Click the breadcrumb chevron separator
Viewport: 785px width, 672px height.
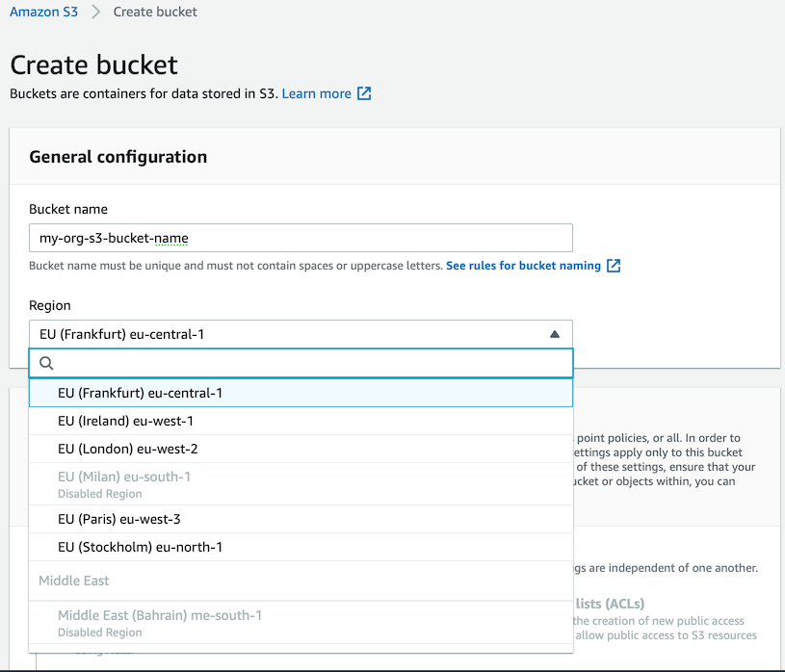[x=95, y=12]
